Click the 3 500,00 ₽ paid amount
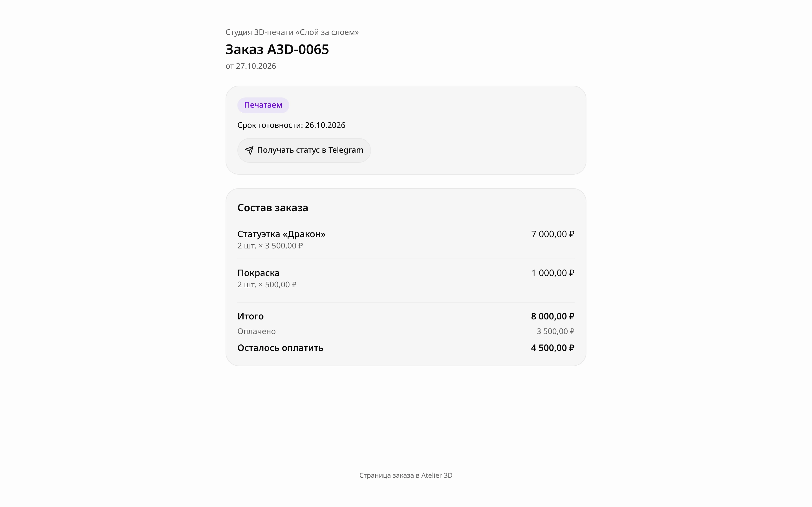The height and width of the screenshot is (507, 812). pyautogui.click(x=555, y=331)
